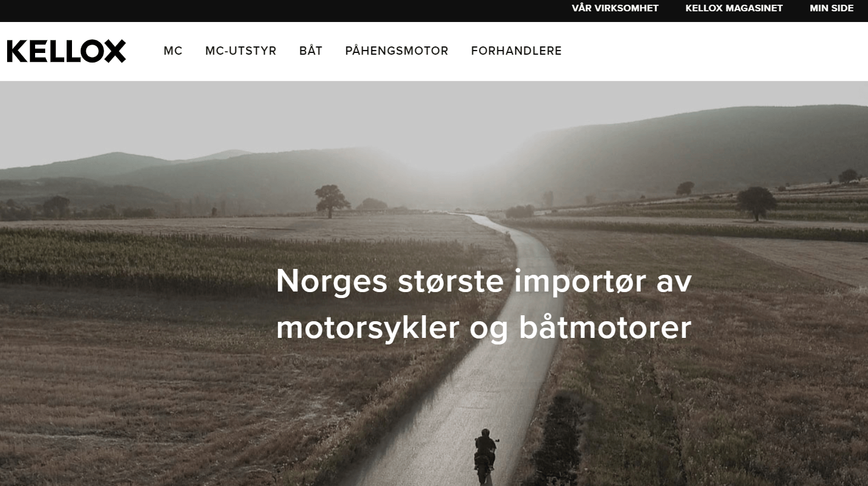Select BÅT in the main navigation
This screenshot has width=868, height=486.
coord(311,51)
